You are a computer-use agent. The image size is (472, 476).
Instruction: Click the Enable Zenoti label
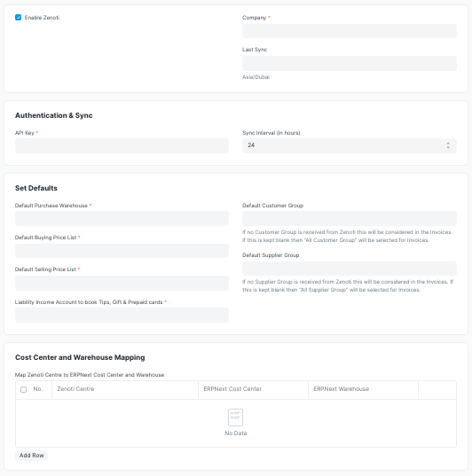pos(42,18)
